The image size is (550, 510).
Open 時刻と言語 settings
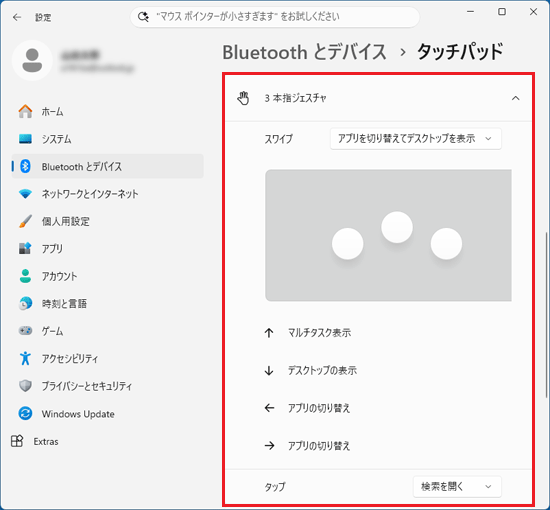(107, 303)
